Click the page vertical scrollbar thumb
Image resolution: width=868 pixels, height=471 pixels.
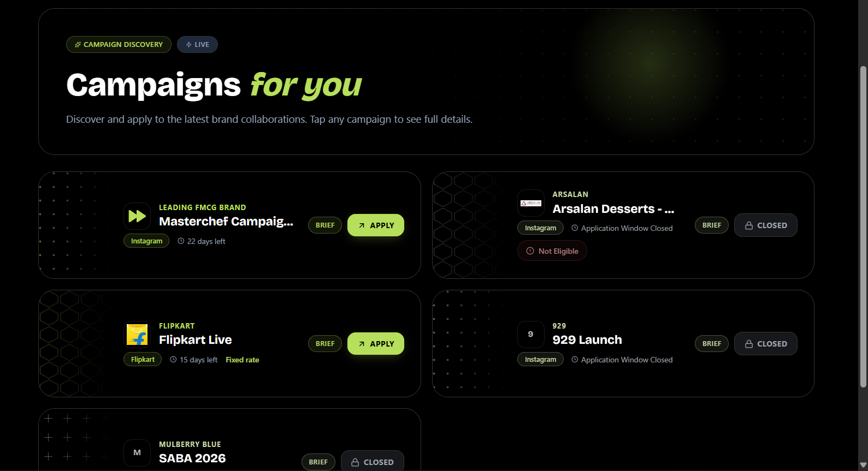tap(863, 226)
